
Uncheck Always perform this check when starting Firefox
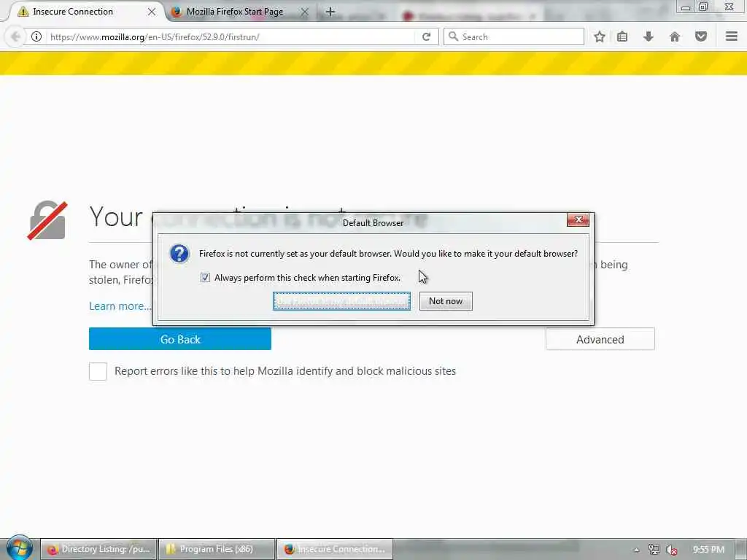205,278
